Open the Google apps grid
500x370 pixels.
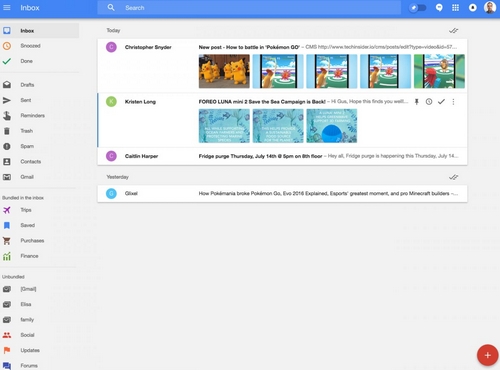tap(455, 7)
